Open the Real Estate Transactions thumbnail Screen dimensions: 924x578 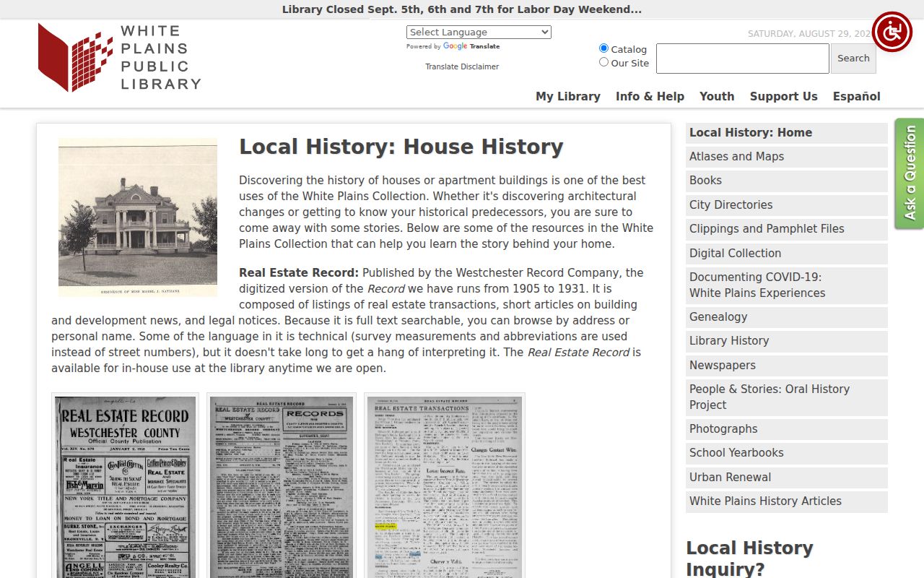445,486
